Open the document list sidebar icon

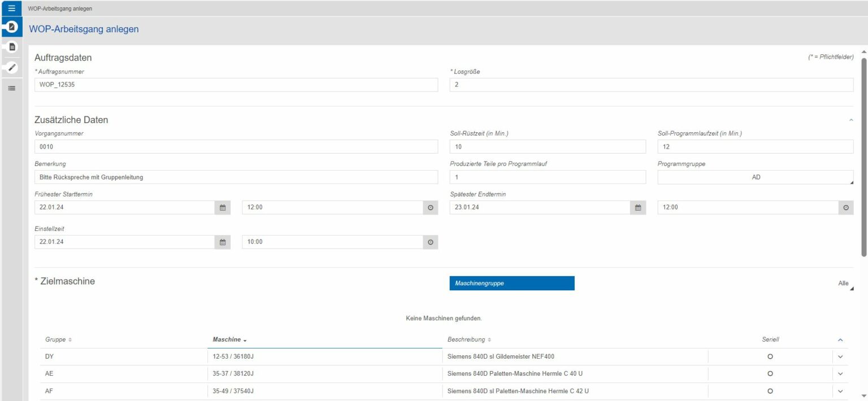coord(11,47)
